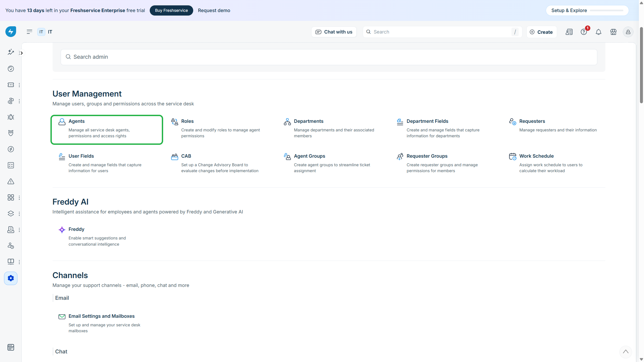Focus the global Search box
This screenshot has height=362, width=644.
[x=442, y=32]
